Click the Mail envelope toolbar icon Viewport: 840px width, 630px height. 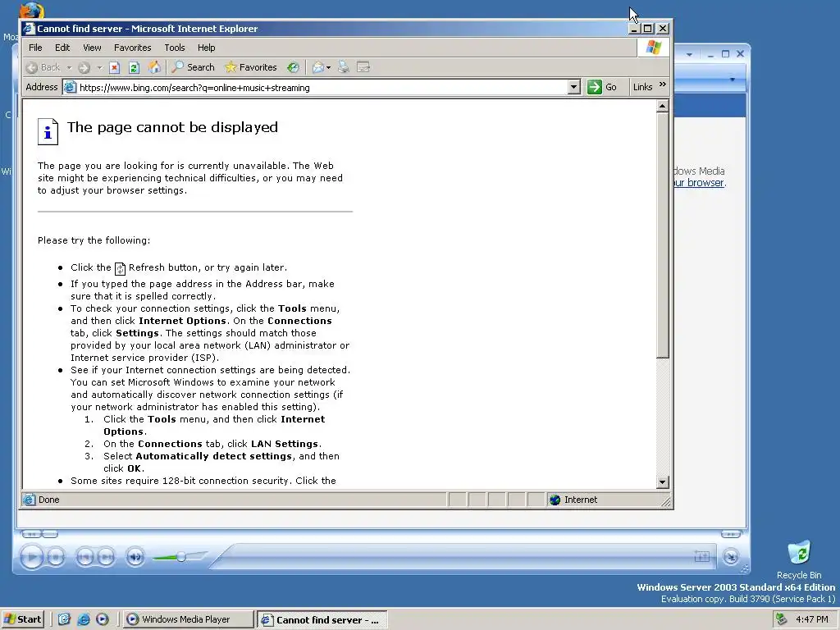[318, 67]
